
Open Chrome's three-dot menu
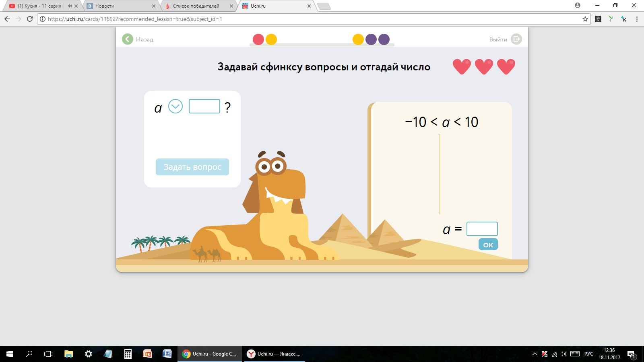point(636,19)
